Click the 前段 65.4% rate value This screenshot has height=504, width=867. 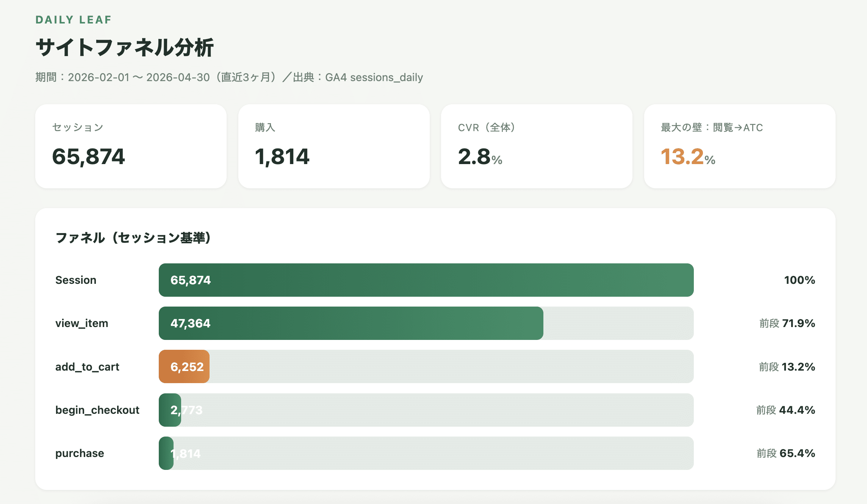tap(786, 453)
